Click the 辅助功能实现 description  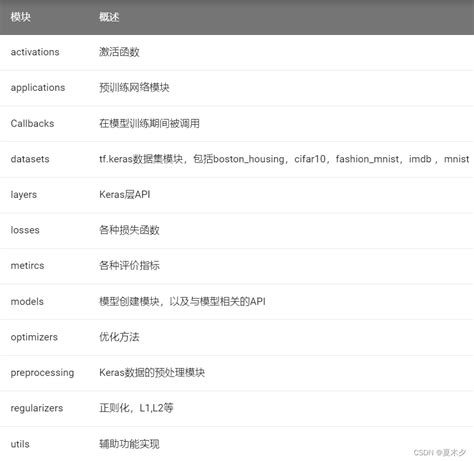coord(129,444)
